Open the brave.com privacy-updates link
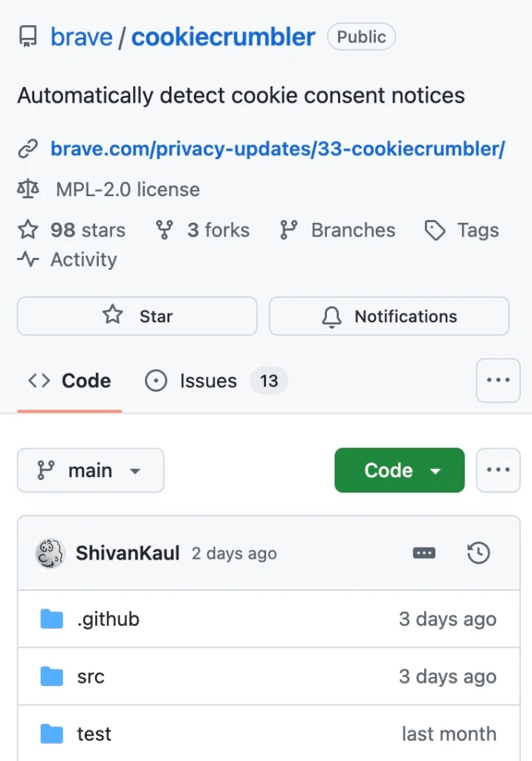This screenshot has width=532, height=761. click(x=277, y=149)
